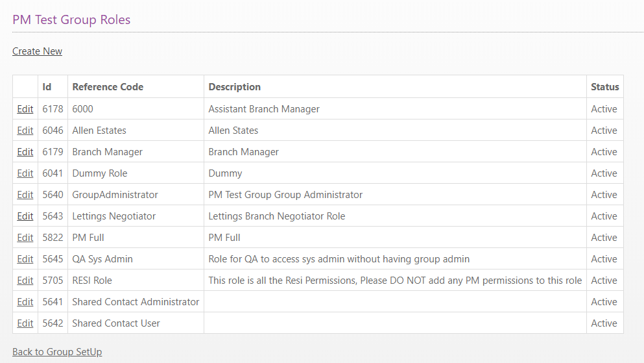This screenshot has width=644, height=363.
Task: Edit the Lettings Negotiator role
Action: click(25, 216)
